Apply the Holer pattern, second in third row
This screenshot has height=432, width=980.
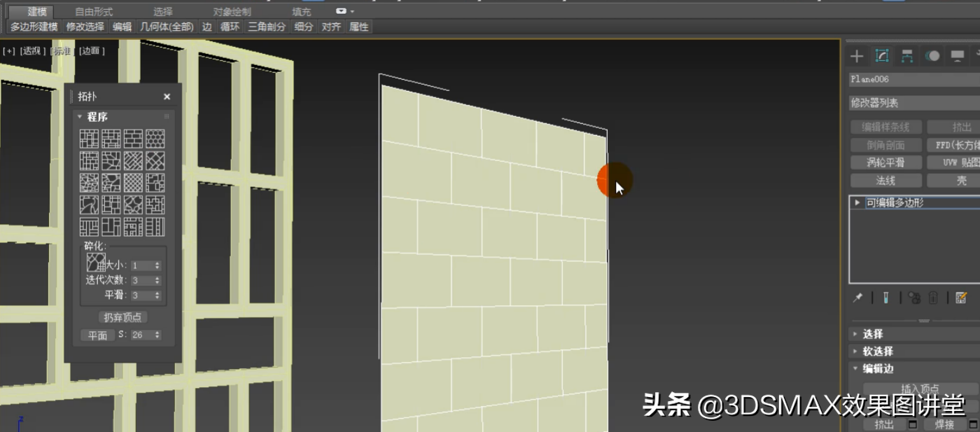tap(111, 183)
